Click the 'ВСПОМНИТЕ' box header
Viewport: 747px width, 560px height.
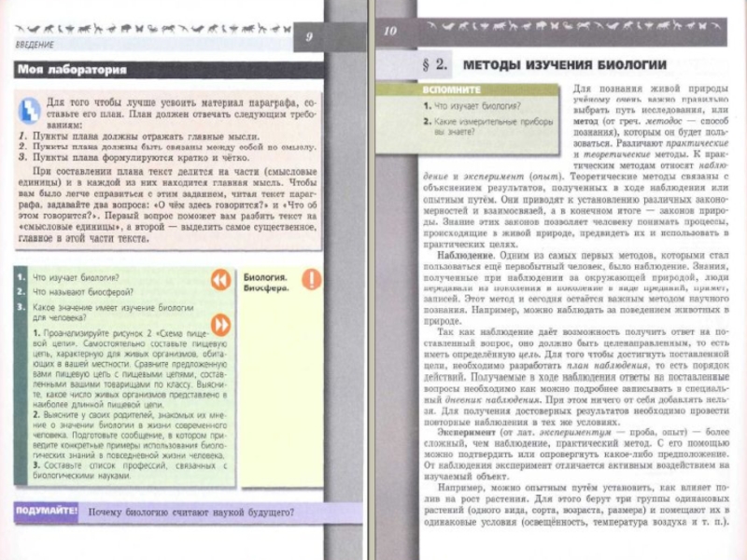tap(452, 90)
